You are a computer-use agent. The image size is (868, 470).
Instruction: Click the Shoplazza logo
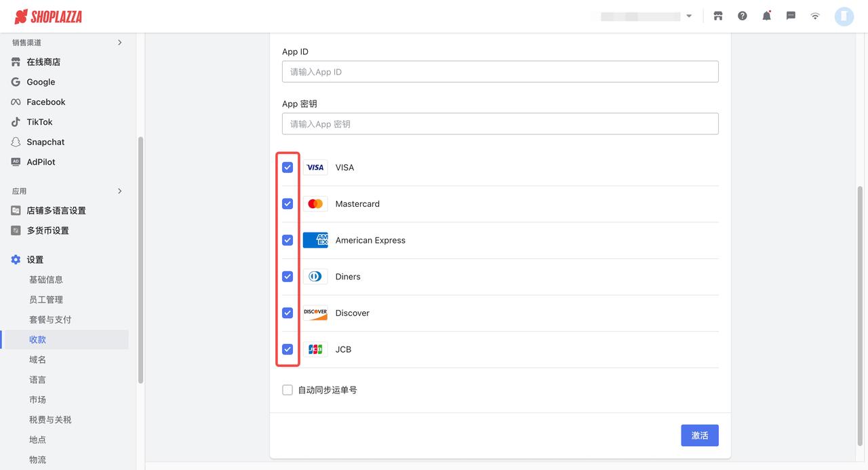[48, 16]
